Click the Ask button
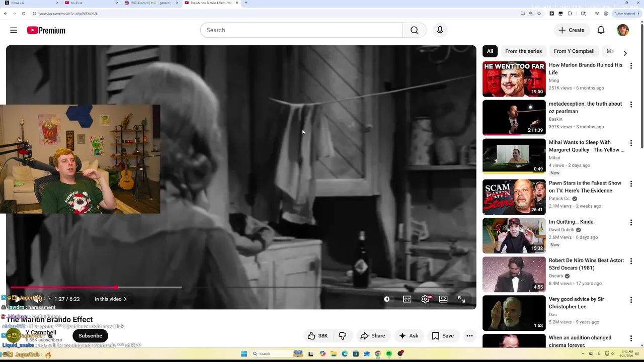 [x=409, y=336]
